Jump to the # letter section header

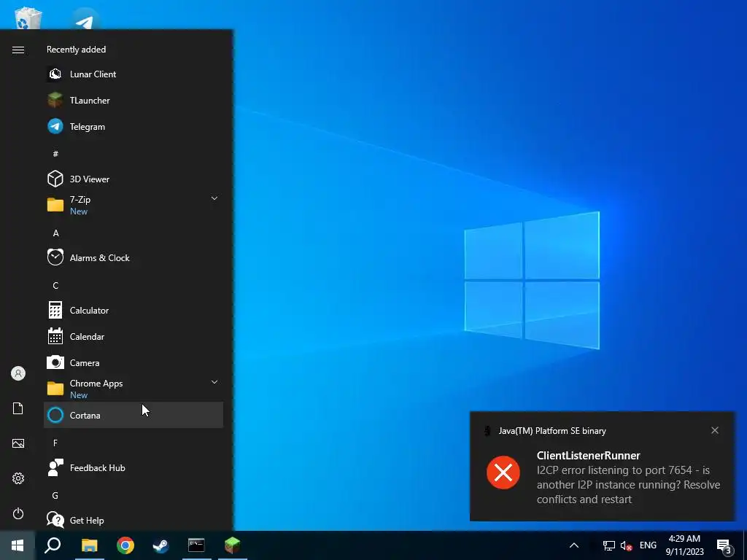pyautogui.click(x=55, y=153)
